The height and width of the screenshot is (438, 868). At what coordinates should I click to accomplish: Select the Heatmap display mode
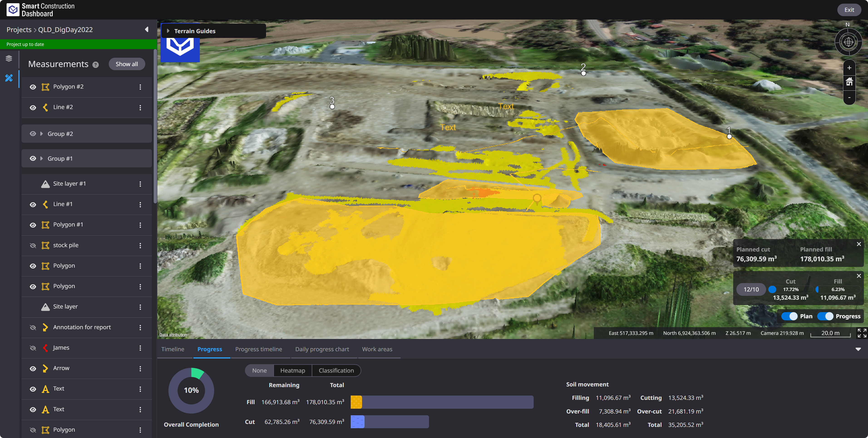point(293,371)
